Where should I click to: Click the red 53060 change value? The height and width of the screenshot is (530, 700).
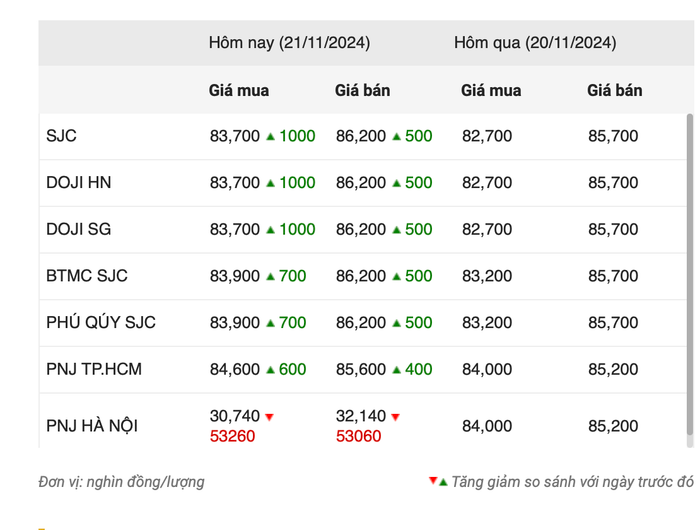[x=358, y=436]
